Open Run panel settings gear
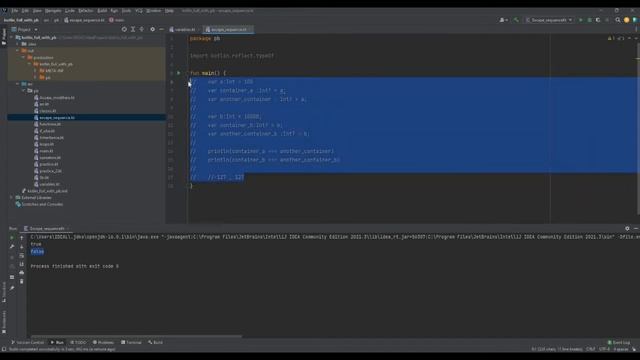 [x=627, y=229]
